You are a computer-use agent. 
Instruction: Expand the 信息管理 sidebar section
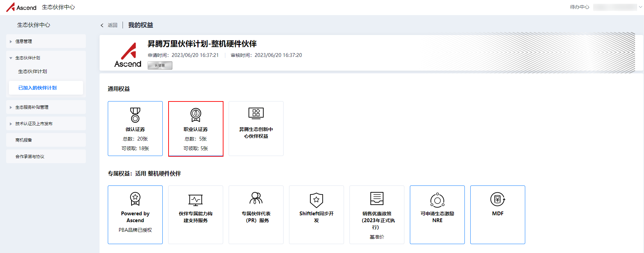tap(46, 41)
